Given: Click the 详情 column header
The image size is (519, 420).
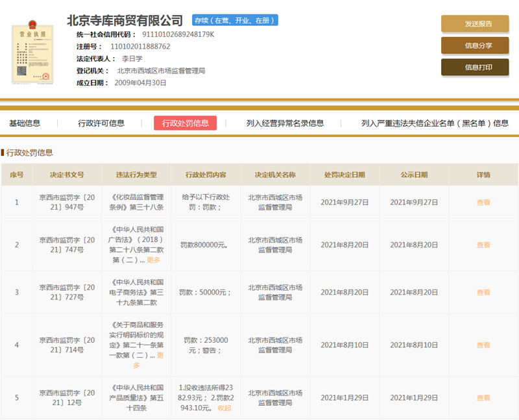Looking at the screenshot, I should (483, 175).
